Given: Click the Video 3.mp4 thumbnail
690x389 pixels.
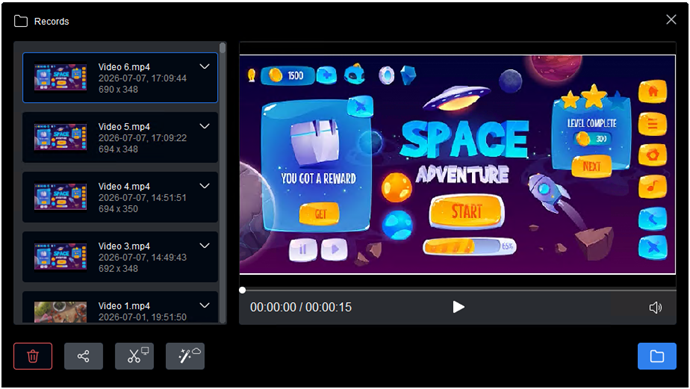Looking at the screenshot, I should (61, 257).
